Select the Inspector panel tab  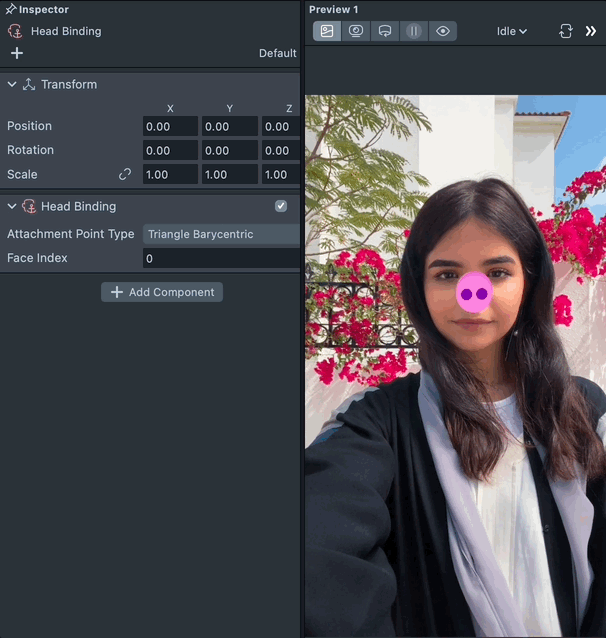[x=44, y=9]
